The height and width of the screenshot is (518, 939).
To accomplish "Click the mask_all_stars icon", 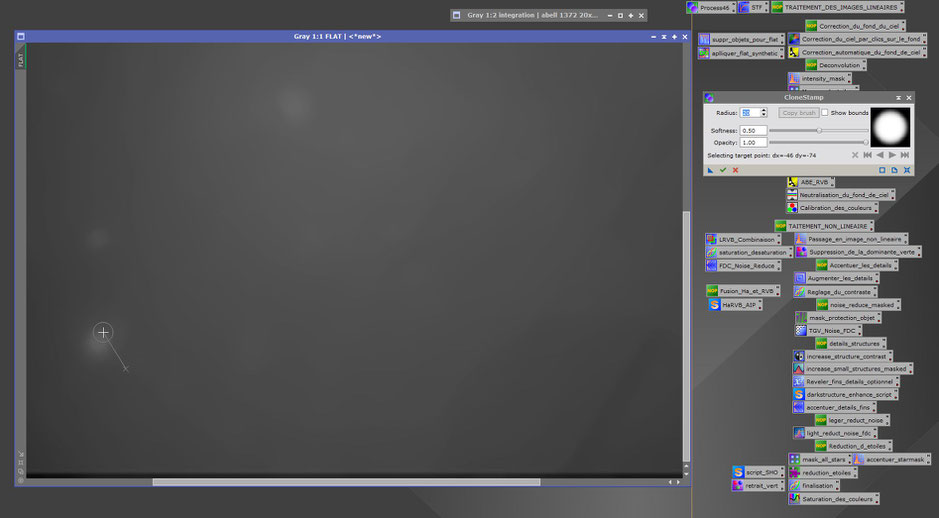I will coord(819,459).
